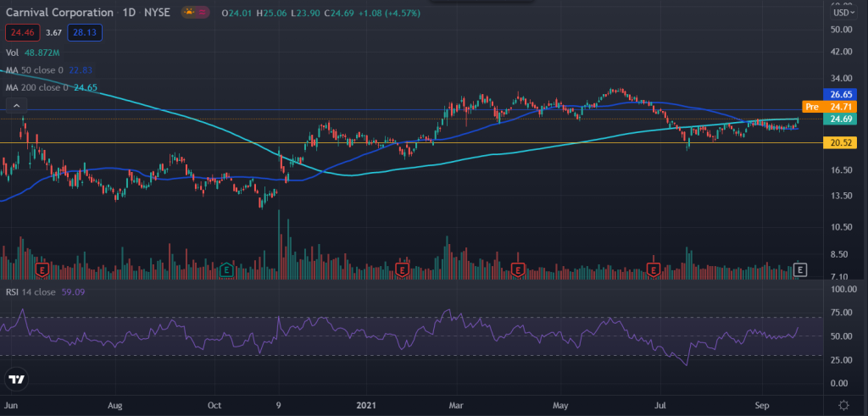Image resolution: width=868 pixels, height=416 pixels.
Task: Select the Vol indicator legend
Action: 12,53
